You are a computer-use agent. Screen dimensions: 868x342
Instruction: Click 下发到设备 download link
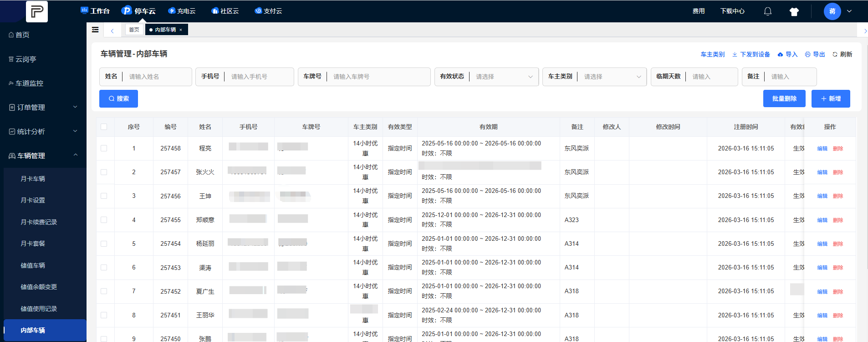coord(751,54)
